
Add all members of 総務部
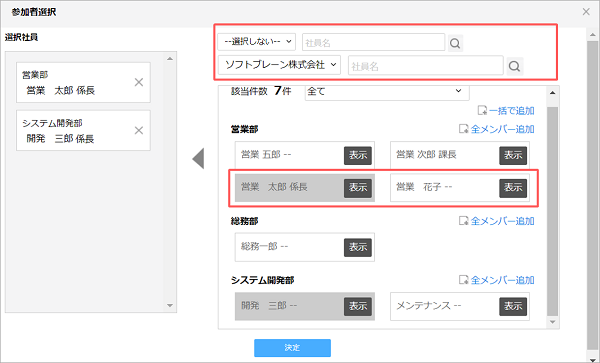click(x=497, y=221)
